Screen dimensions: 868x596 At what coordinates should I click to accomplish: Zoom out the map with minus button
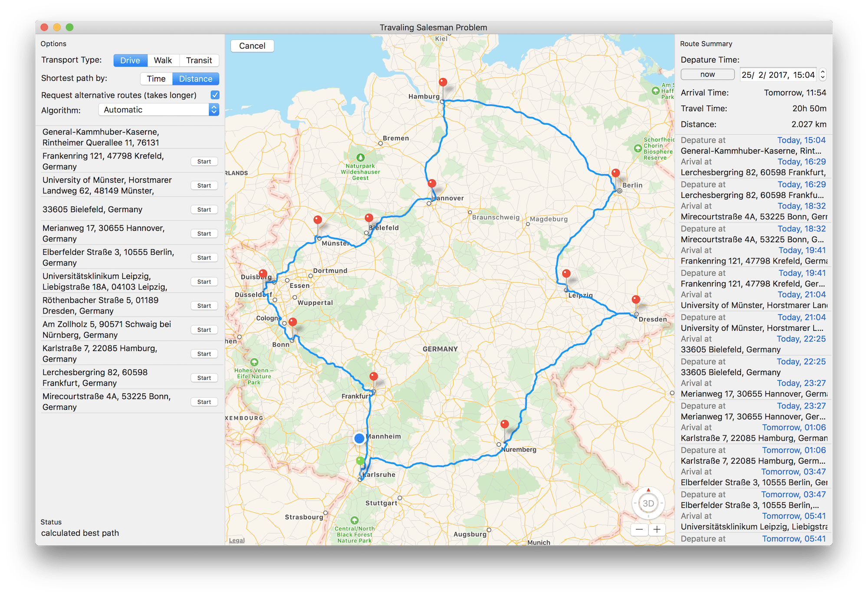pos(639,529)
